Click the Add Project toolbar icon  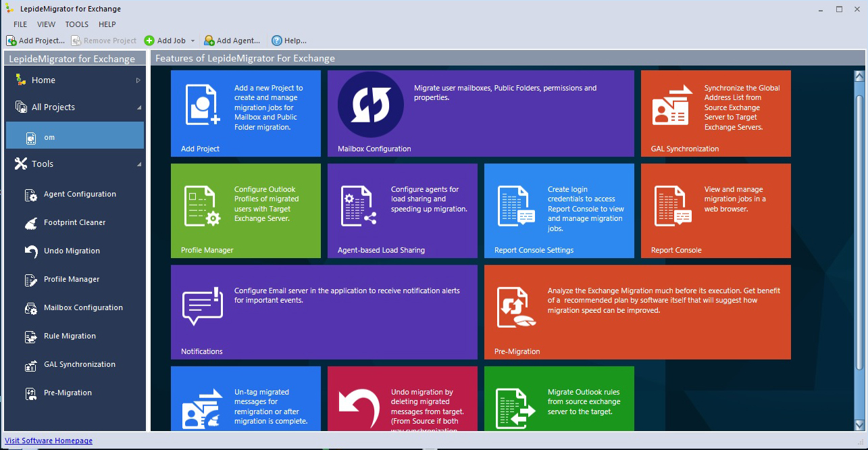click(11, 41)
